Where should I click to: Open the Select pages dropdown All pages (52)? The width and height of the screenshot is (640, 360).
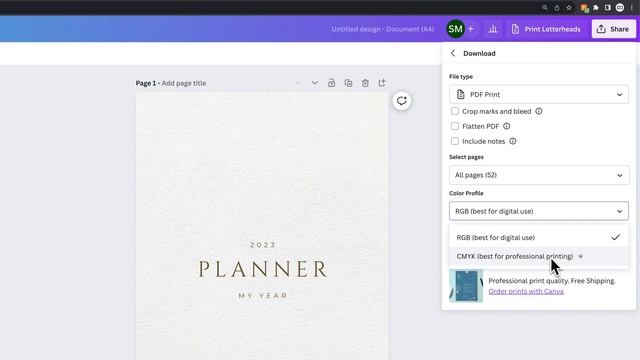(539, 175)
